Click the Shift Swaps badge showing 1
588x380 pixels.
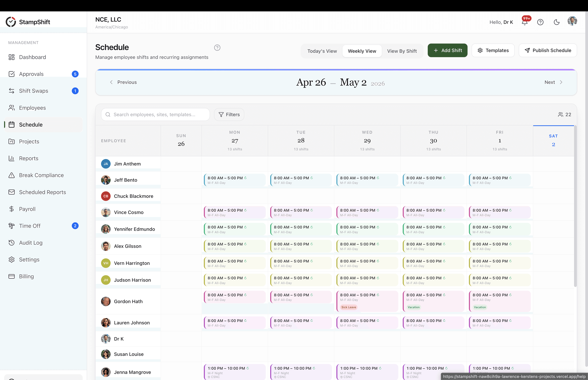click(75, 91)
